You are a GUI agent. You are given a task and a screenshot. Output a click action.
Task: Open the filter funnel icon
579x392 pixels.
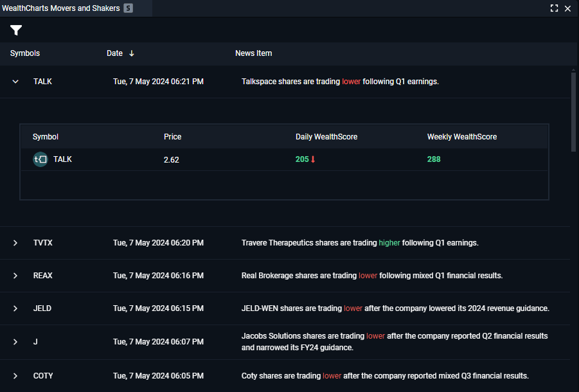pyautogui.click(x=16, y=30)
